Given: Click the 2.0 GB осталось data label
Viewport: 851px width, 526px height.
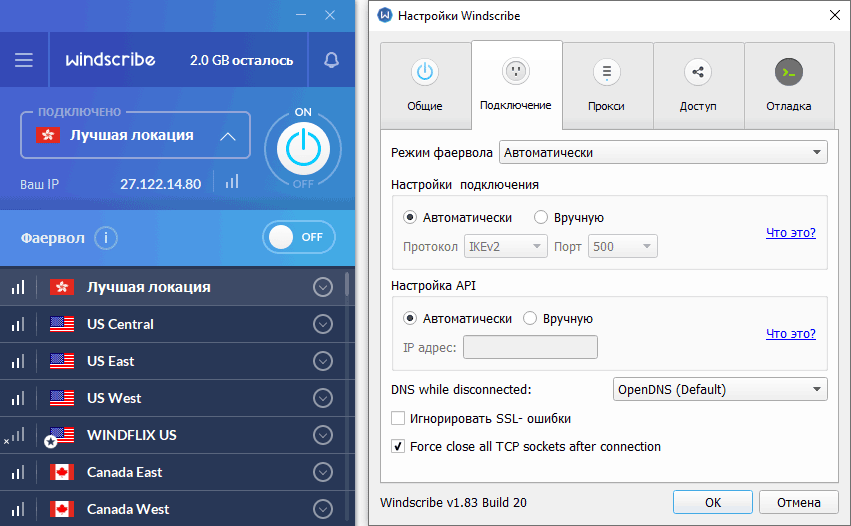Looking at the screenshot, I should click(242, 60).
